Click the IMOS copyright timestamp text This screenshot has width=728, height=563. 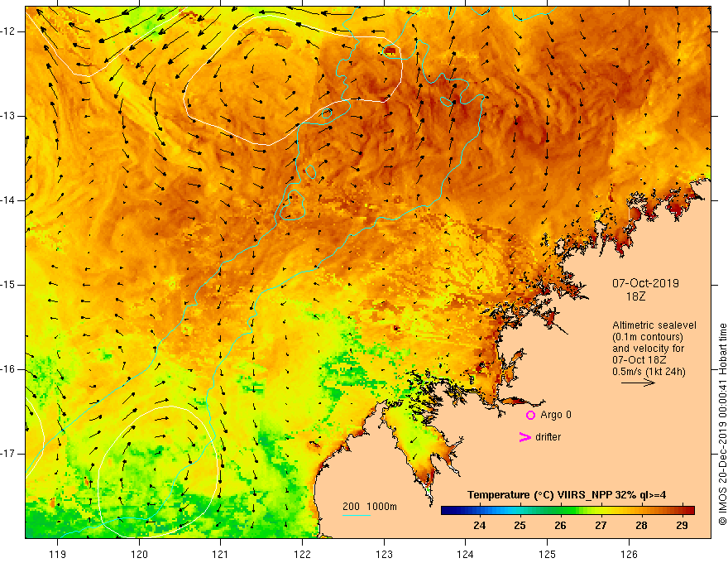pos(722,425)
